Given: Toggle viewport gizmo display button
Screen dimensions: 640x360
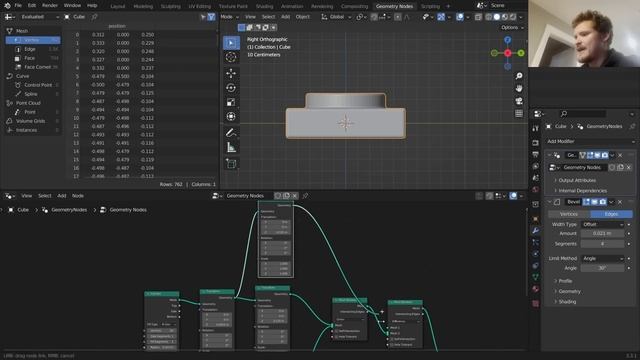Looking at the screenshot, I should [441, 17].
